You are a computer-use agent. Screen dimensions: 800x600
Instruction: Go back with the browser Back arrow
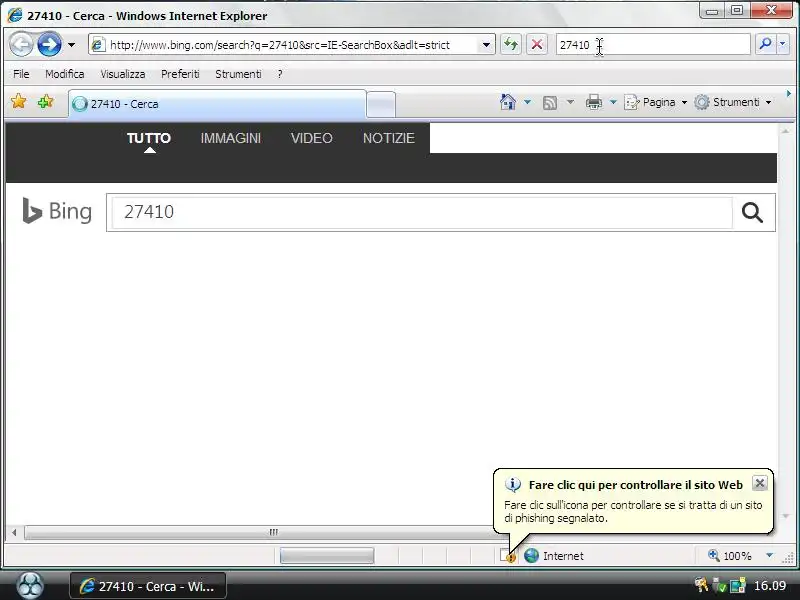coord(21,45)
